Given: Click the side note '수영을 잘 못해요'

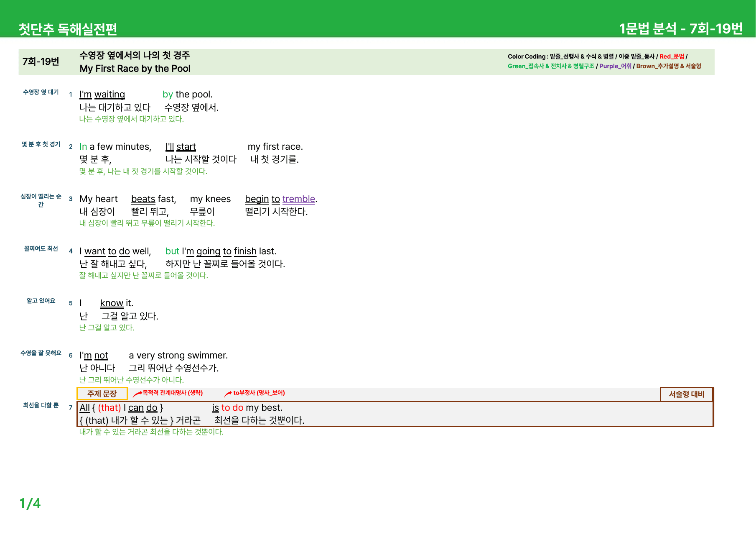Looking at the screenshot, I should [x=41, y=353].
